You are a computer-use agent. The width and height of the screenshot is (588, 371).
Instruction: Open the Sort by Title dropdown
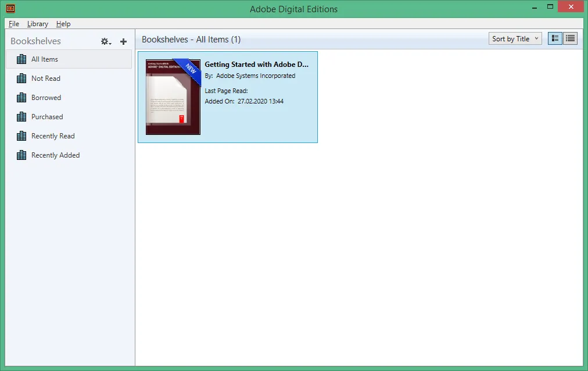(x=515, y=38)
